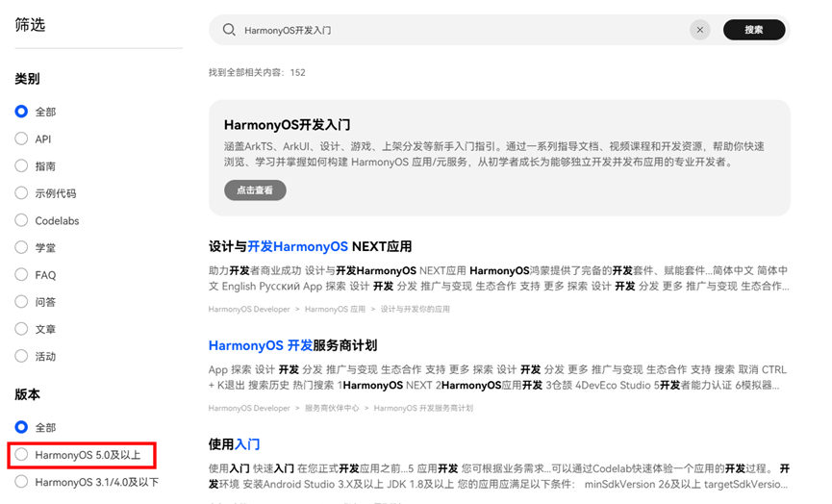Screen dimensions: 832x504
Task: Open 设计与开发HarmonyOS NEXT应用 result
Action: 310,246
